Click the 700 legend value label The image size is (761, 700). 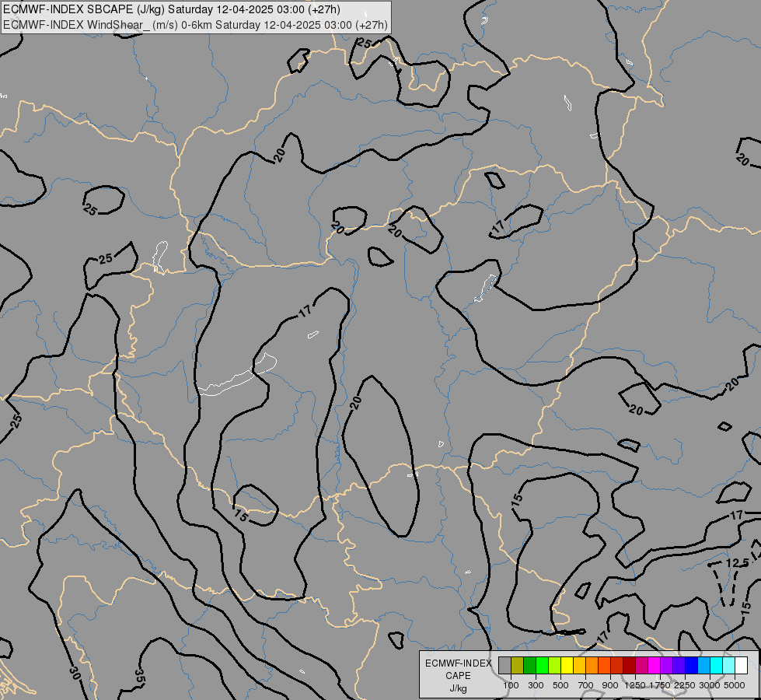[x=586, y=685]
